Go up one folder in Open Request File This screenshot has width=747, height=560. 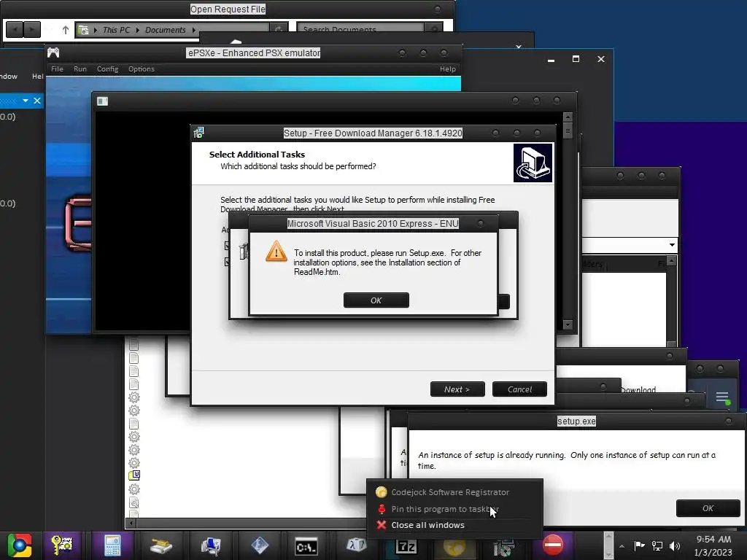(65, 30)
